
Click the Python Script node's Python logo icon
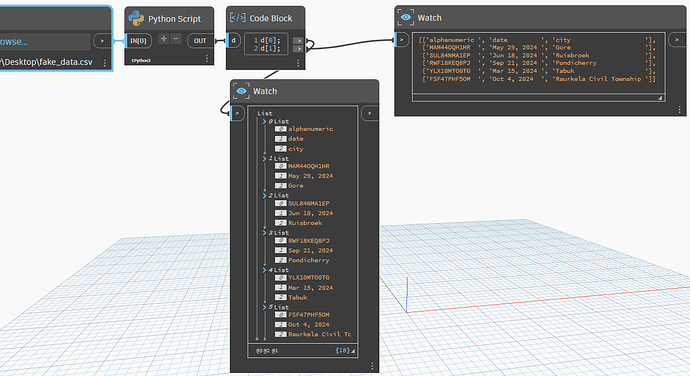[136, 18]
